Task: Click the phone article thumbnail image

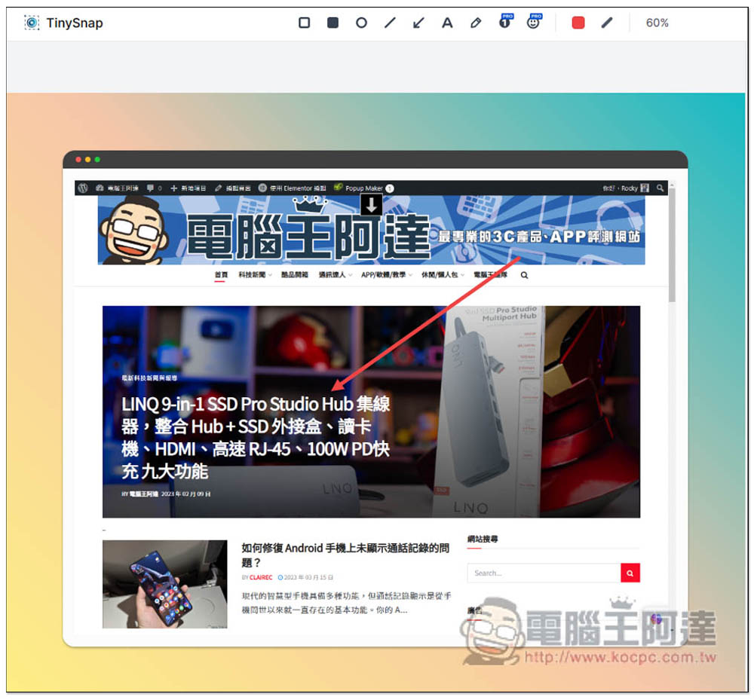Action: tap(164, 584)
